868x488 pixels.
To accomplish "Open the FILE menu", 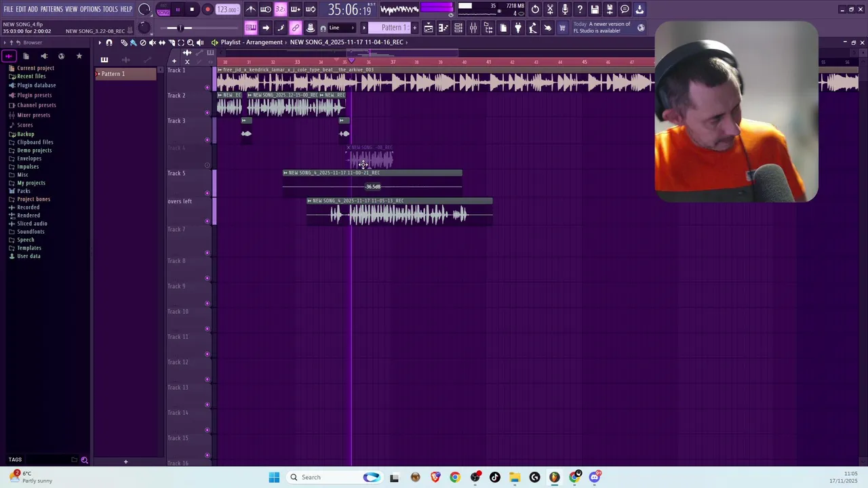I will [x=8, y=9].
